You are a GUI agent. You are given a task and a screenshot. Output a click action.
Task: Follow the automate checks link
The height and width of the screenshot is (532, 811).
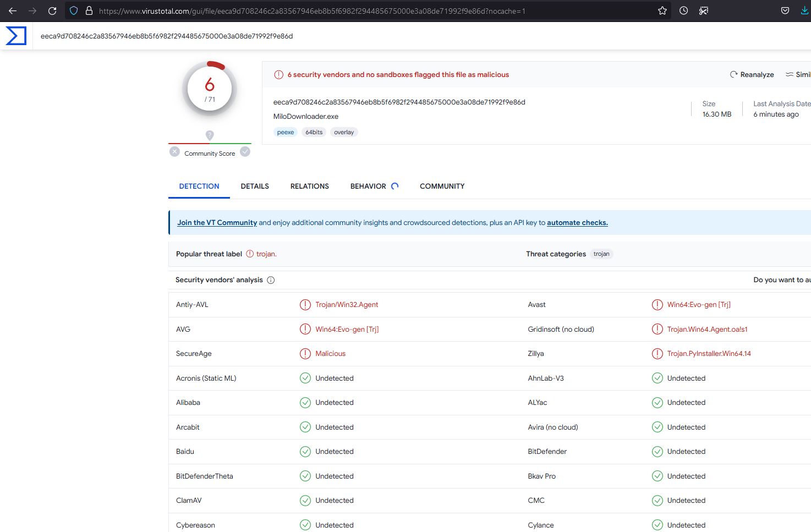577,223
